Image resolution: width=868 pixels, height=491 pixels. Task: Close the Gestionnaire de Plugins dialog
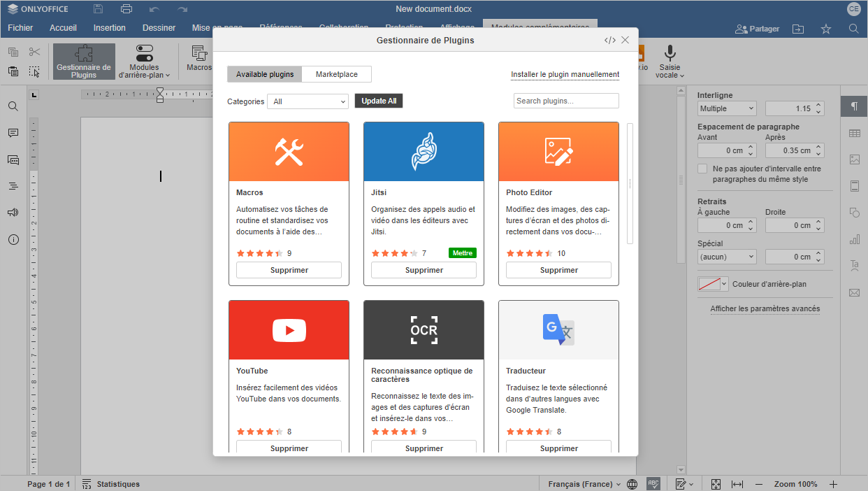point(625,40)
